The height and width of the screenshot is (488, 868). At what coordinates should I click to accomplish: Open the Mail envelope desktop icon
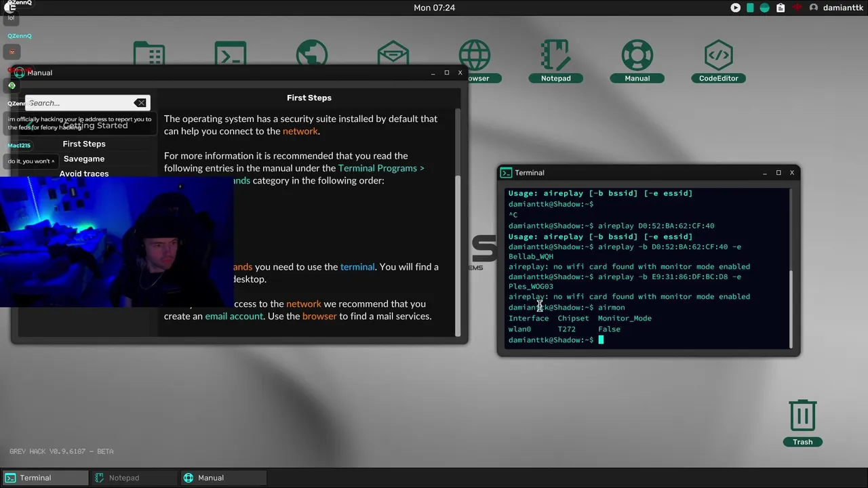[x=393, y=53]
